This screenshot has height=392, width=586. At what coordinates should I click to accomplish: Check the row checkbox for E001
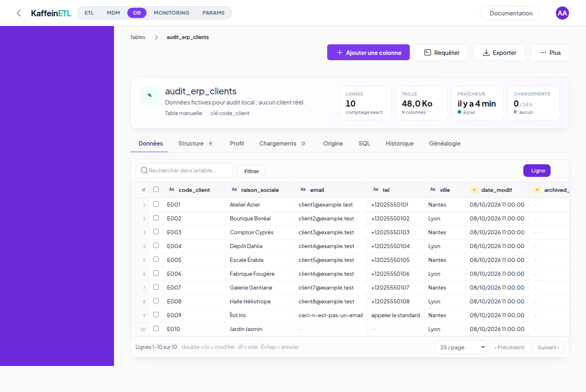click(x=156, y=204)
